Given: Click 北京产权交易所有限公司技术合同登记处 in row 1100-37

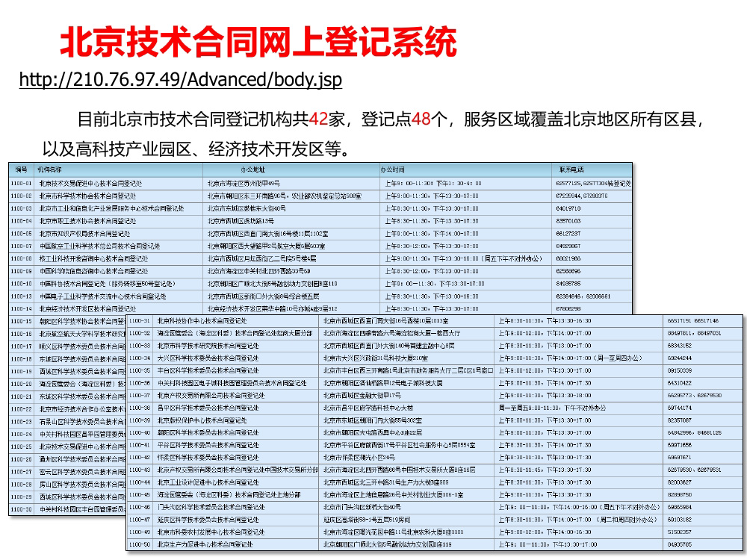Looking at the screenshot, I should (x=211, y=395).
